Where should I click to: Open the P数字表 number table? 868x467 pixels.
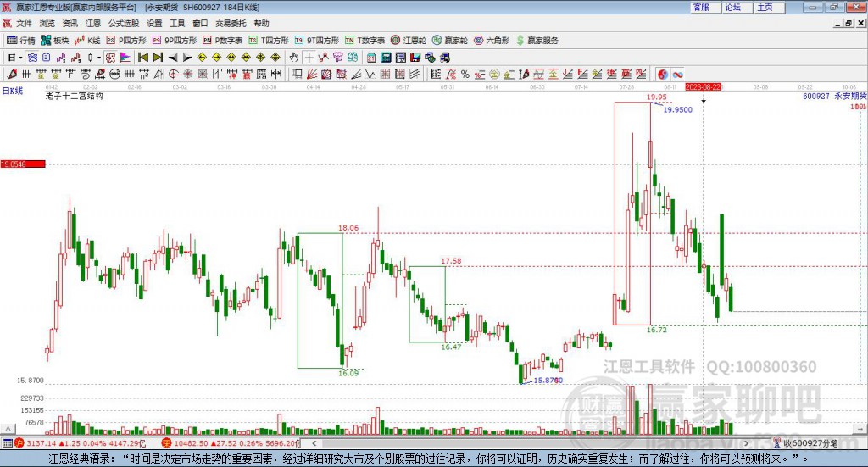223,41
